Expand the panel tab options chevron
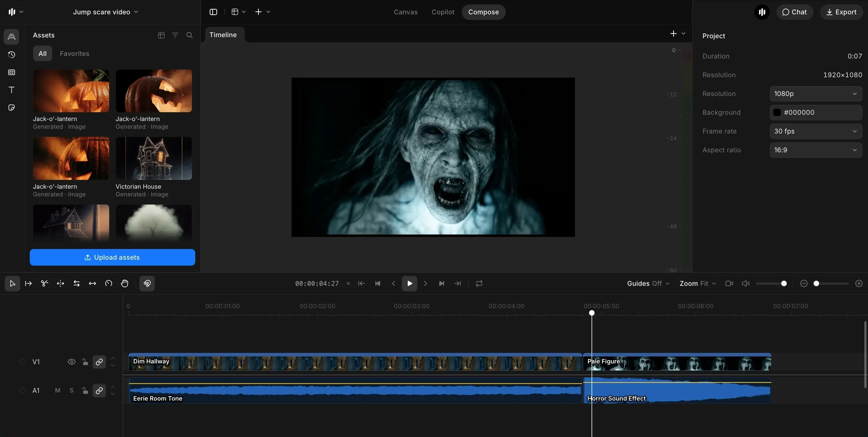 pos(683,33)
